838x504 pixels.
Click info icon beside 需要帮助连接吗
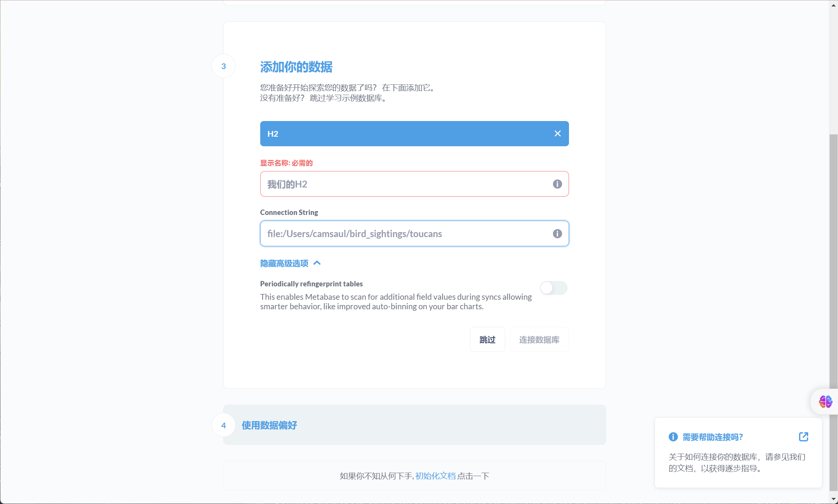[673, 437]
